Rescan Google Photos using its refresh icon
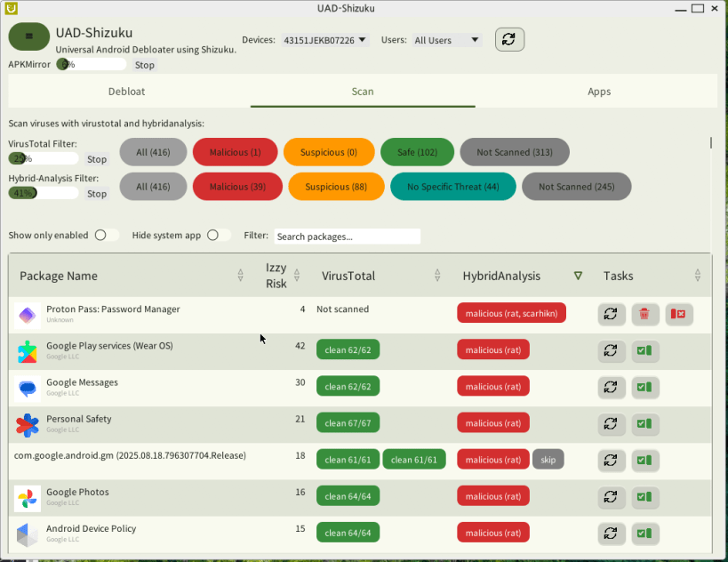Viewport: 728px width, 562px height. pyautogui.click(x=611, y=496)
